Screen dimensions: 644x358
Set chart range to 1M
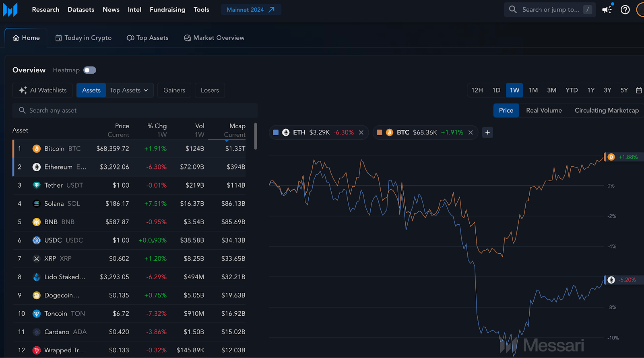click(533, 90)
